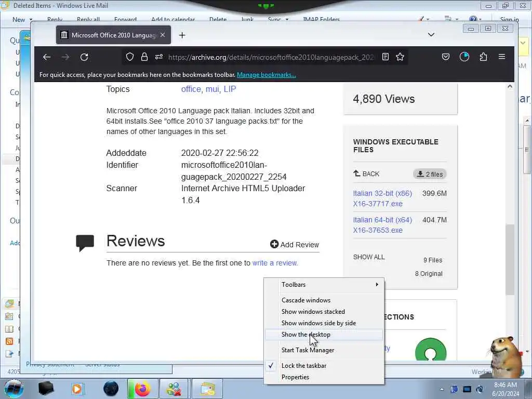
Task: Open the taskbar clock showing 8:46 AM
Action: click(x=506, y=389)
